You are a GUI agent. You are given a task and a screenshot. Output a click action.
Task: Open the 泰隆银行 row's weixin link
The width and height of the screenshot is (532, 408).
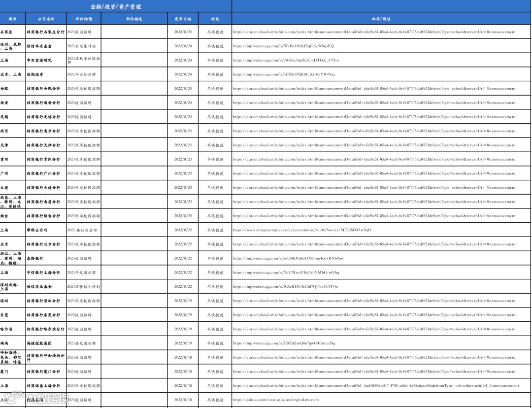(x=288, y=258)
